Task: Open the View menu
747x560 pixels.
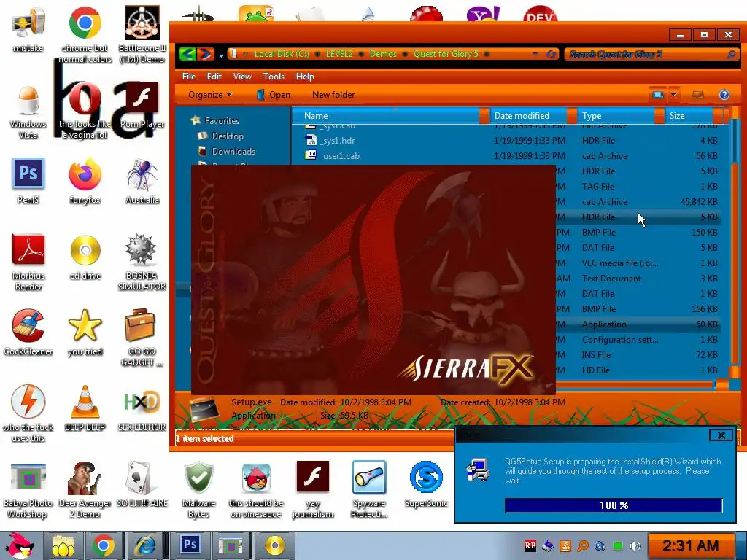Action: click(x=242, y=76)
